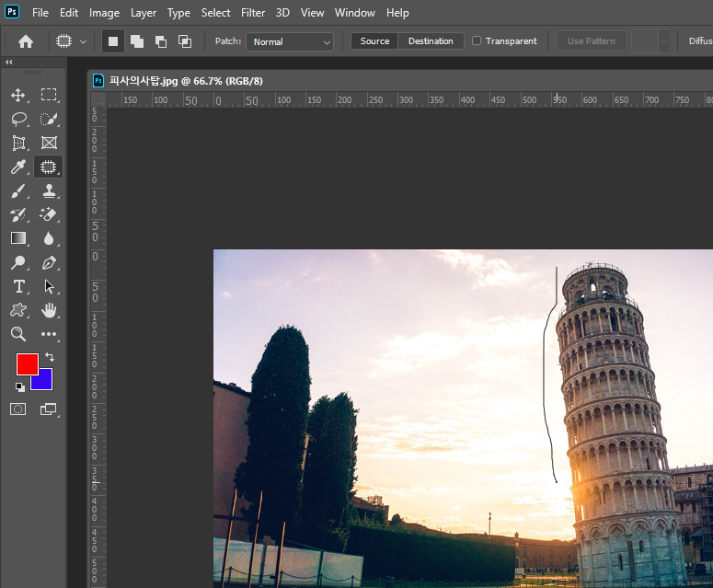Select the Zoom tool
The width and height of the screenshot is (713, 588).
click(17, 334)
